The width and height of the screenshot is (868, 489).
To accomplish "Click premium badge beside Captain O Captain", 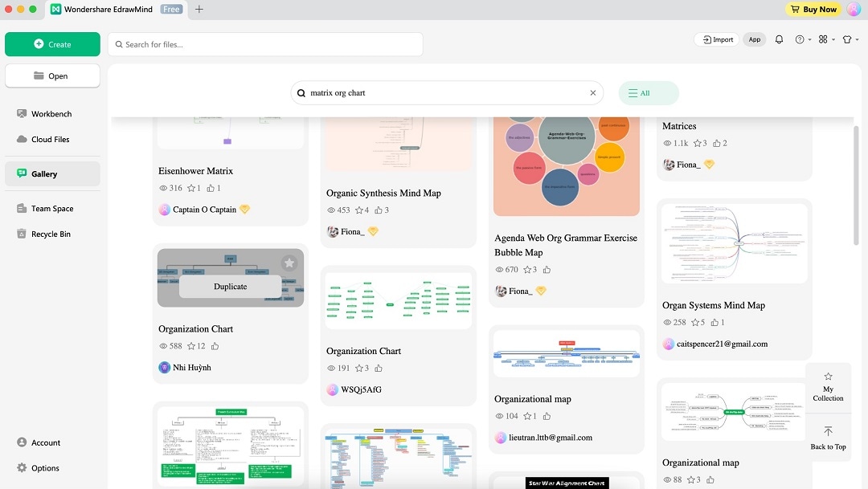I will pyautogui.click(x=244, y=209).
